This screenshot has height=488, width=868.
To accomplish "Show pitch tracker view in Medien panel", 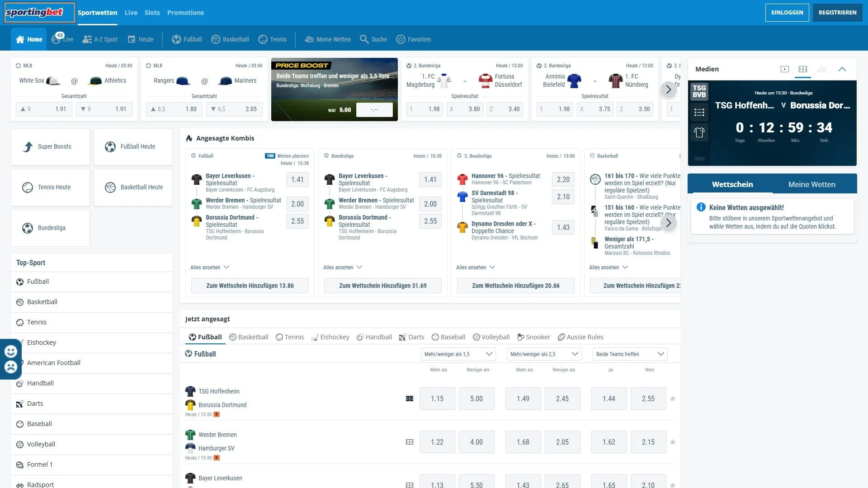I will pyautogui.click(x=803, y=69).
